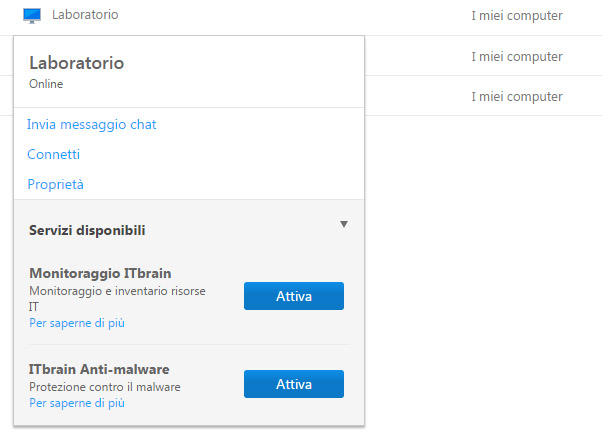Click the Laboratorio title in the popup

77,63
